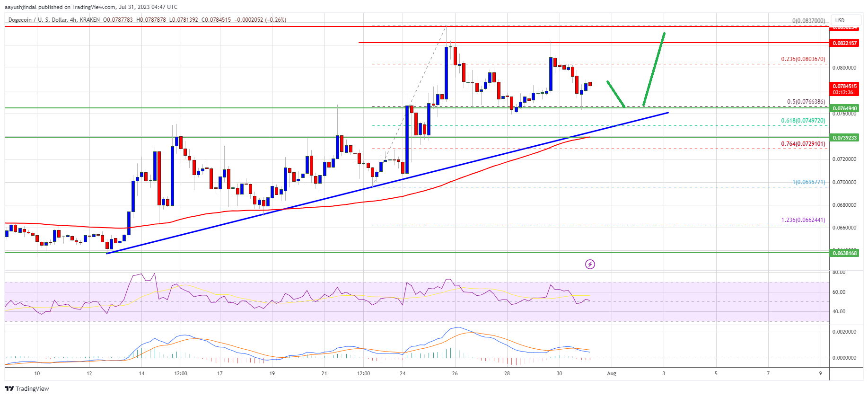This screenshot has height=397, width=868.
Task: Click the green upward projection arrow
Action: [654, 69]
